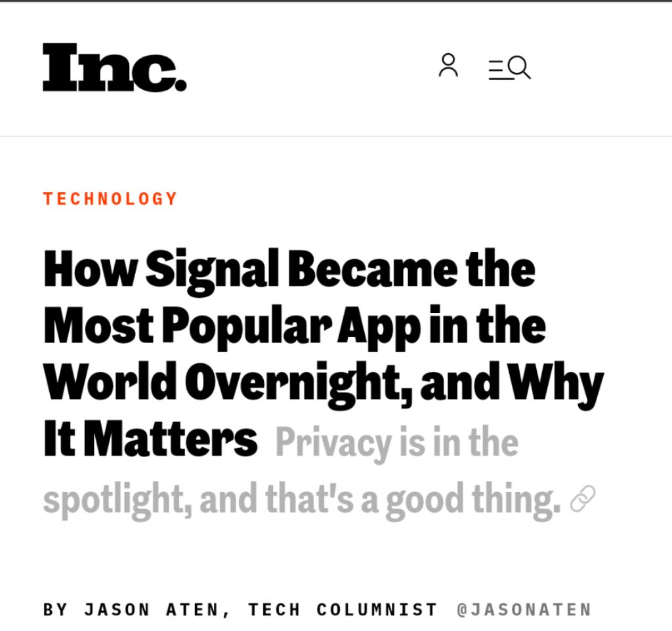Open the hamburger menu lines icon
The width and height of the screenshot is (672, 631).
click(499, 69)
